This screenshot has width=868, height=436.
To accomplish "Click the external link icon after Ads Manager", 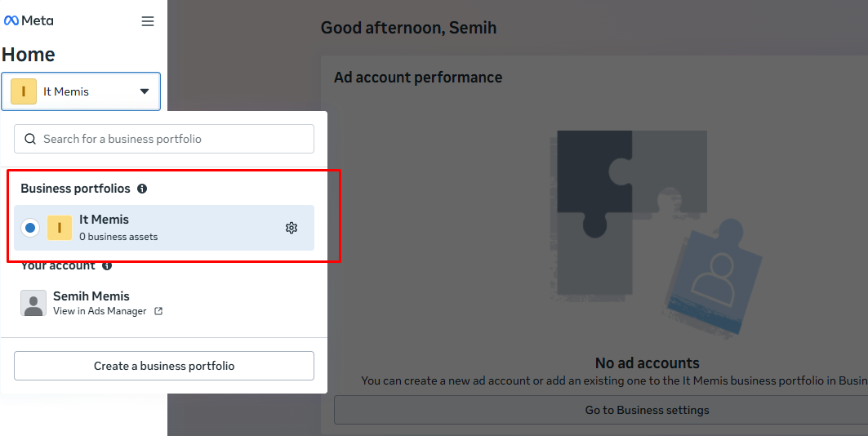I will [x=158, y=311].
